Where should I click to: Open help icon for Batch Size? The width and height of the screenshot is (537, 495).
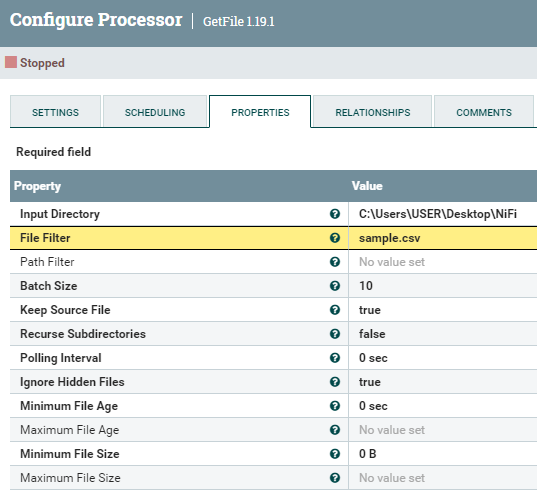click(335, 286)
